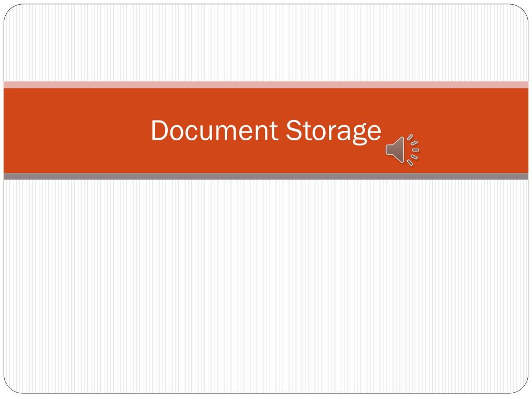Click the orange banner directly below the title text
Screen dimensions: 532x399
click(266, 159)
